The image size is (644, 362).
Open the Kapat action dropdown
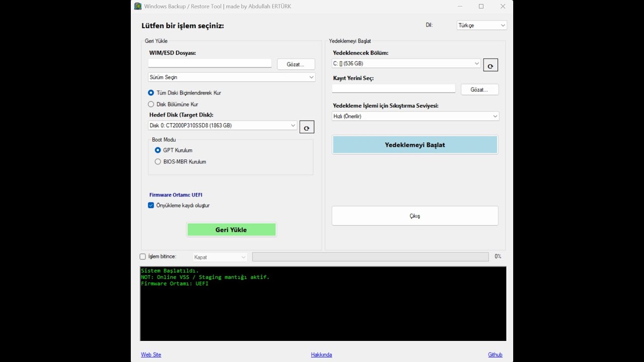(x=220, y=257)
